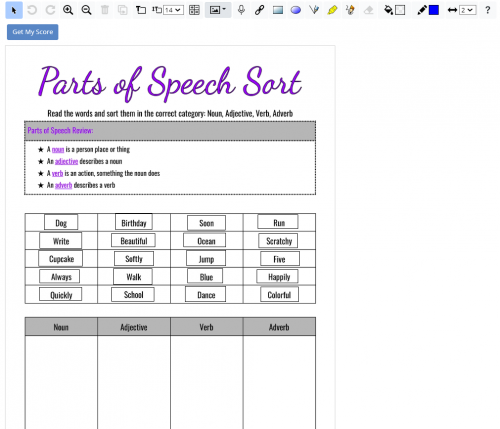Open the white fill color swatch
The height and width of the screenshot is (429, 500).
(400, 10)
